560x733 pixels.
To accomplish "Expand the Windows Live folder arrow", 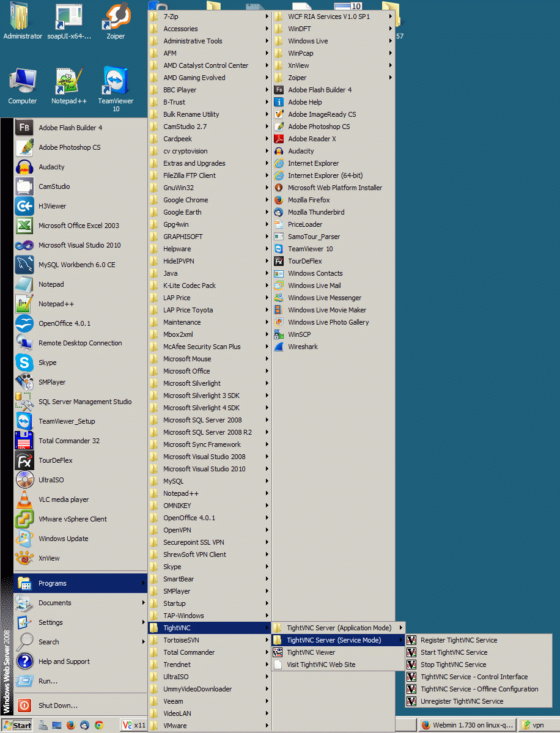I will [x=390, y=41].
